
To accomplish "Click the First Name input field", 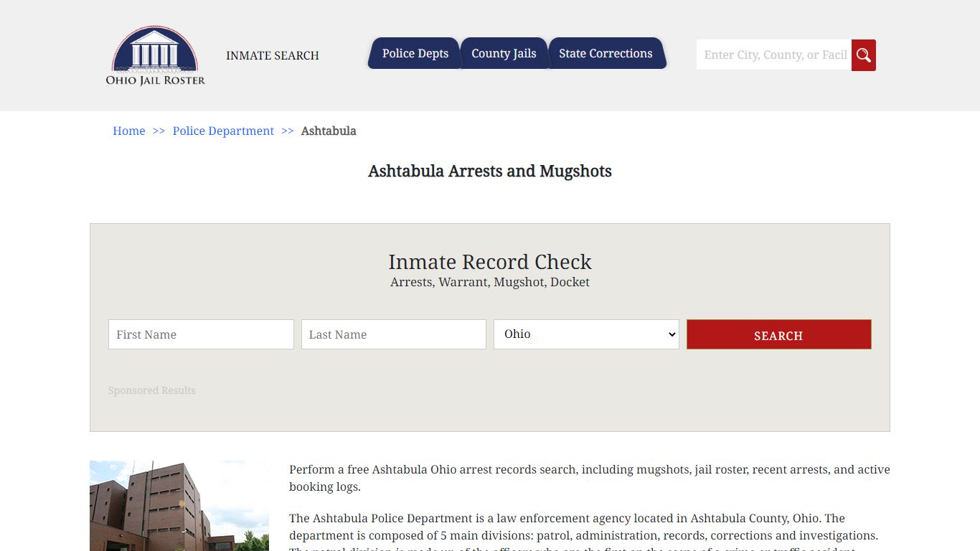I will pyautogui.click(x=201, y=334).
